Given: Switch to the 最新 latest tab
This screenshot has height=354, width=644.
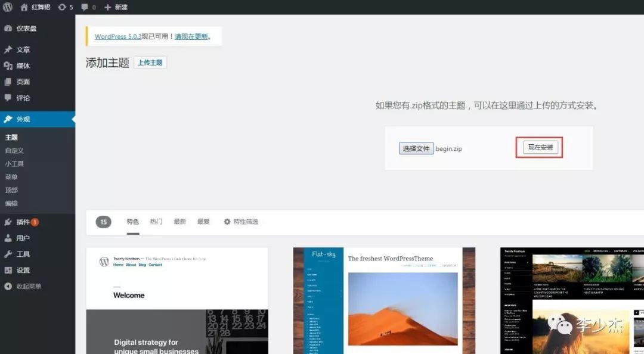Looking at the screenshot, I should click(x=179, y=222).
